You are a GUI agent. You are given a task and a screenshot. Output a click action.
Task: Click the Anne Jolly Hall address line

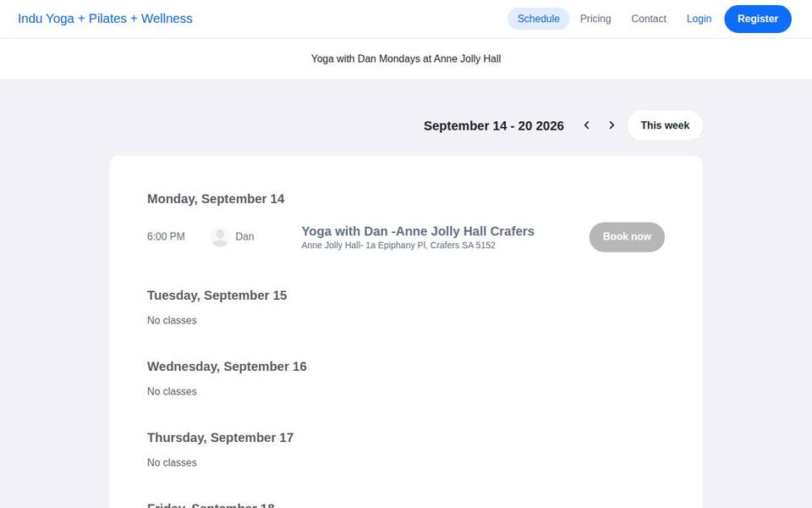point(398,246)
